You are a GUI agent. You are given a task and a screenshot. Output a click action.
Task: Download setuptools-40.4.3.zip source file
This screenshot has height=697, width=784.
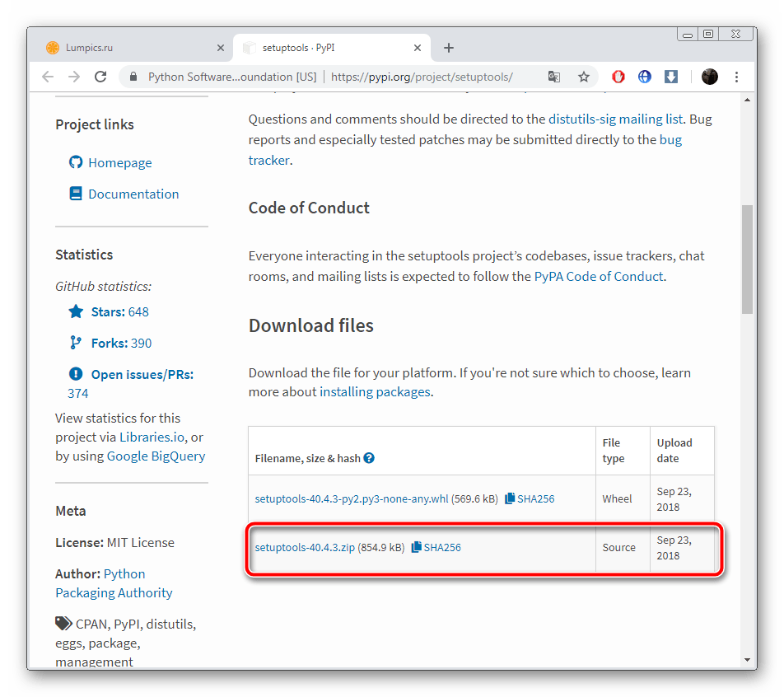[x=305, y=547]
